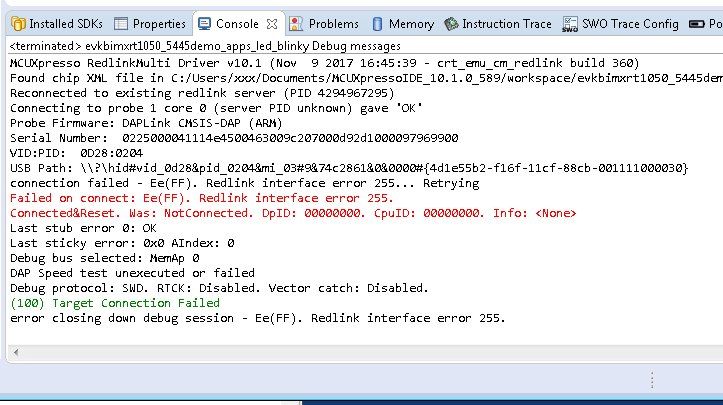Image resolution: width=723 pixels, height=405 pixels.
Task: Click the Memory tab's small icon
Action: point(377,23)
